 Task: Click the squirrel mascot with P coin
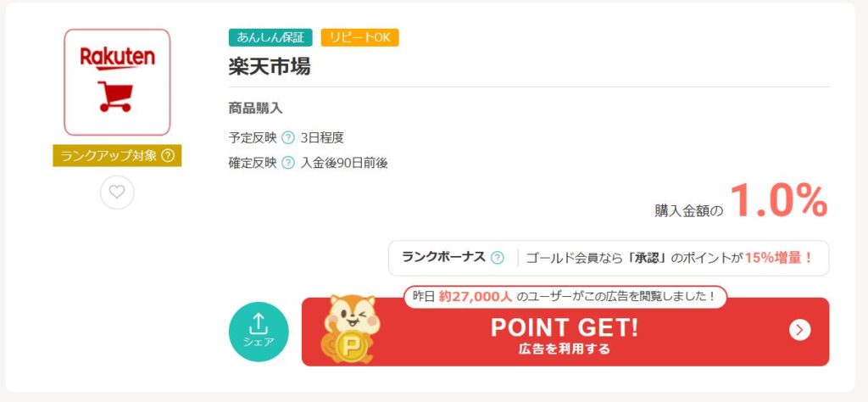350,329
